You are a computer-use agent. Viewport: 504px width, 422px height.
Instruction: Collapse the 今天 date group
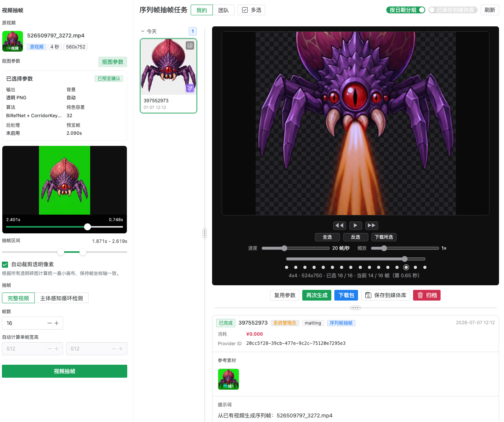click(x=143, y=31)
